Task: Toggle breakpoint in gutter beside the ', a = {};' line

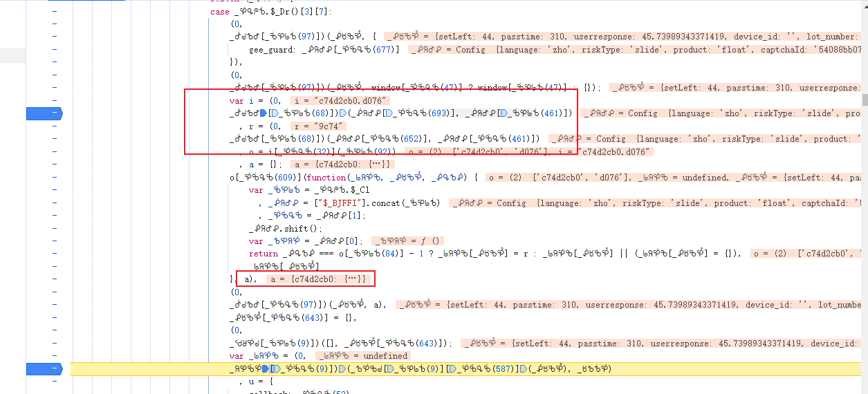Action: (x=54, y=165)
